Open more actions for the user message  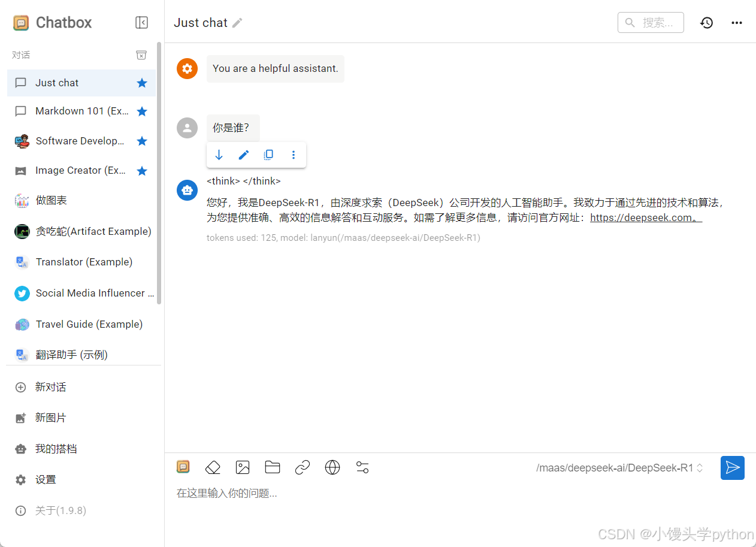coord(293,155)
